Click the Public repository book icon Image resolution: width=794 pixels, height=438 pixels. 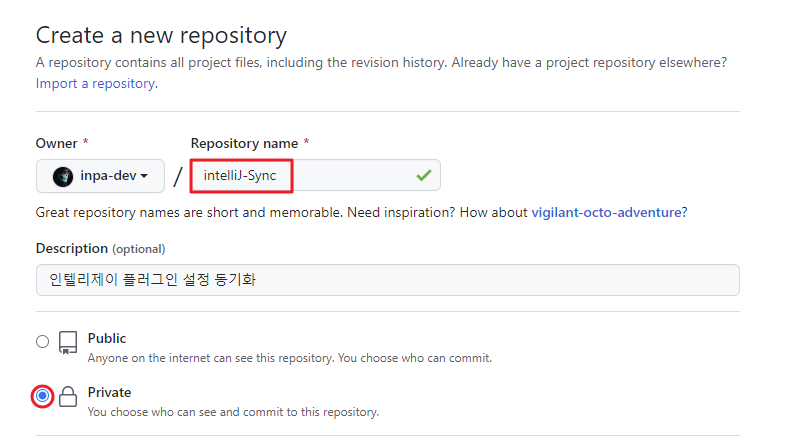(68, 343)
